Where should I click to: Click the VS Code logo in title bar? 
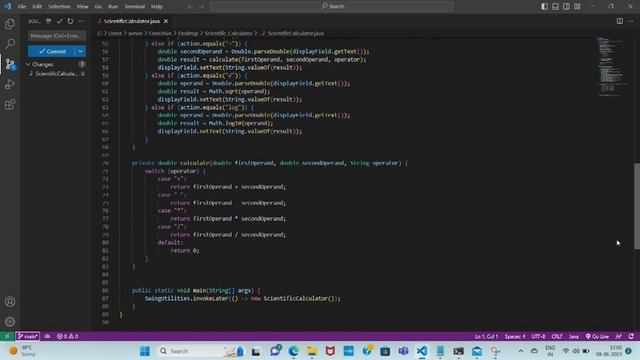pos(7,6)
